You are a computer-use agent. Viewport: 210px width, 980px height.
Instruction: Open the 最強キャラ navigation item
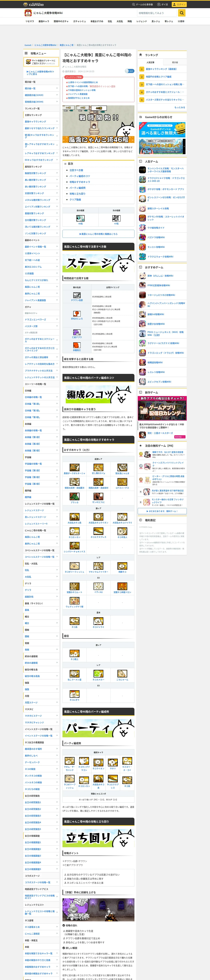pyautogui.click(x=44, y=21)
